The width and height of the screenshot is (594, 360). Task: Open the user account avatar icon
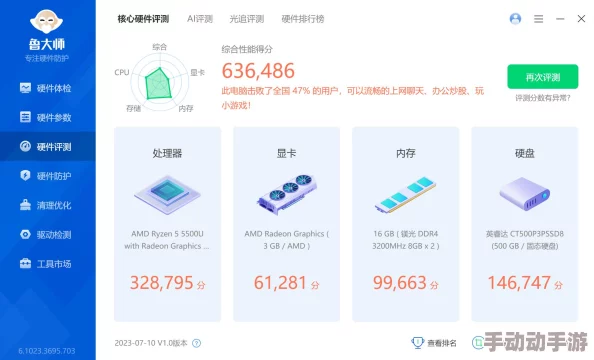[x=515, y=19]
